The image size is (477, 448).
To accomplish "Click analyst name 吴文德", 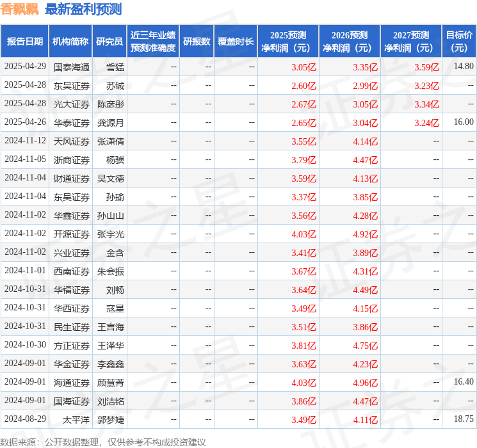I will pos(110,179).
